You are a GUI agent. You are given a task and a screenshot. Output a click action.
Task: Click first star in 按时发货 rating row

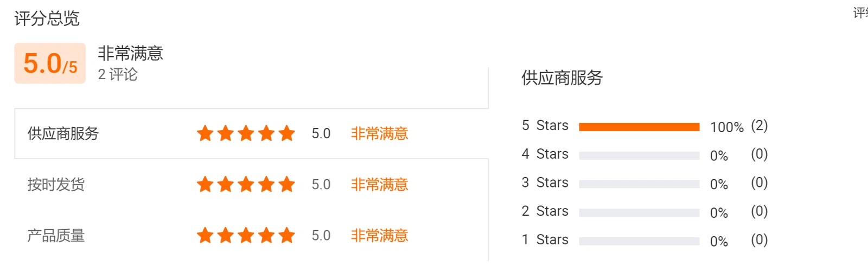[205, 185]
